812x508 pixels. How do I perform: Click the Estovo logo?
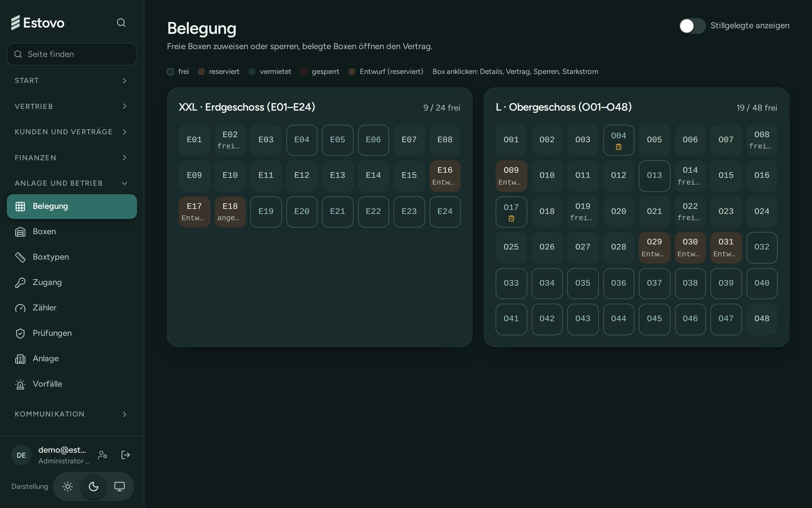click(37, 23)
